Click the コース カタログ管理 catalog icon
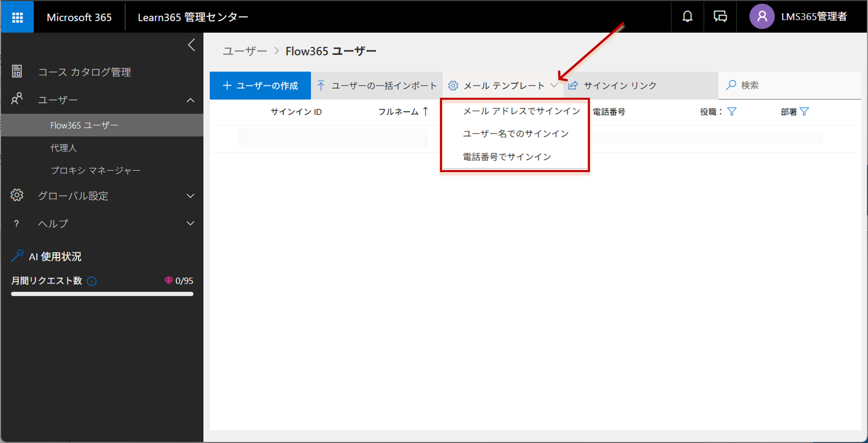The width and height of the screenshot is (868, 443). point(17,71)
